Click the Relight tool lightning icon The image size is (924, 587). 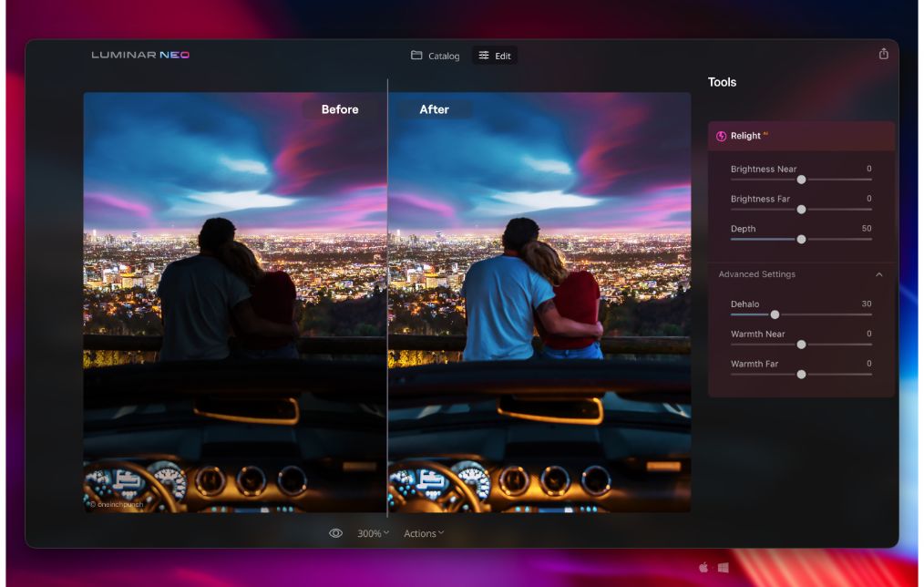[722, 137]
